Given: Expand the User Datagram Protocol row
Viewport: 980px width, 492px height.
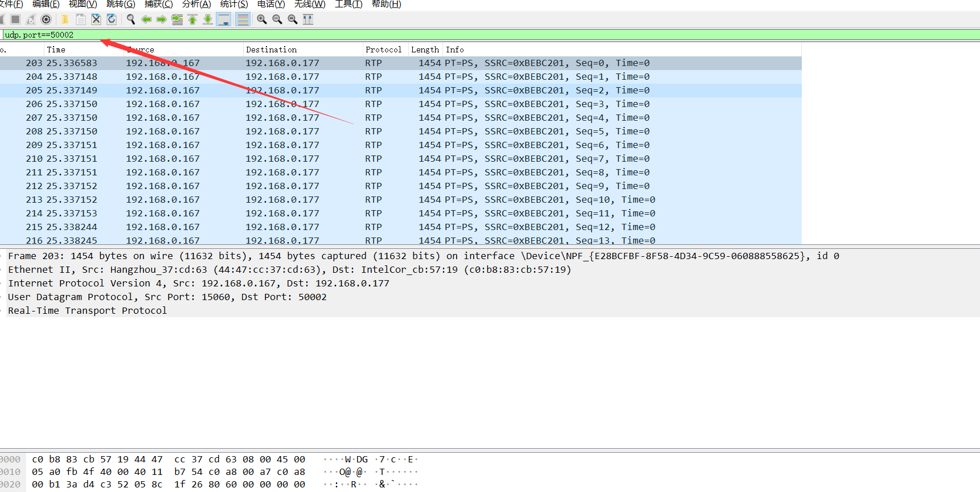Looking at the screenshot, I should pyautogui.click(x=490, y=297).
